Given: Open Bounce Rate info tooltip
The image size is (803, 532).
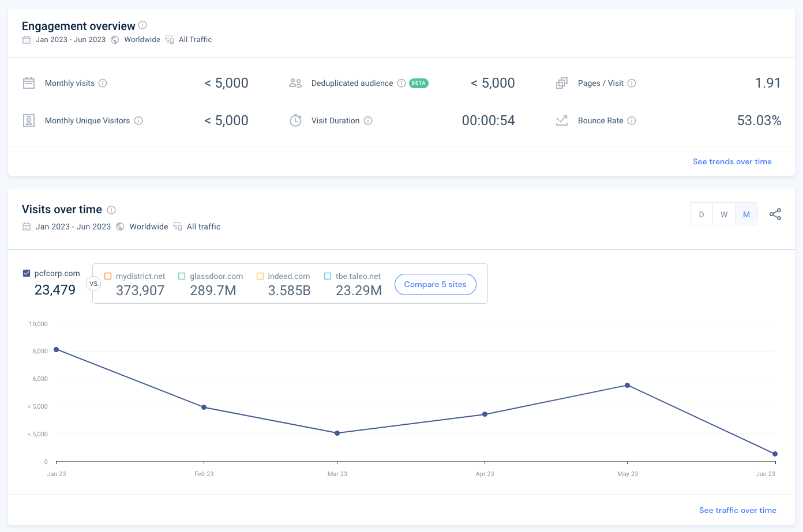Looking at the screenshot, I should (632, 120).
